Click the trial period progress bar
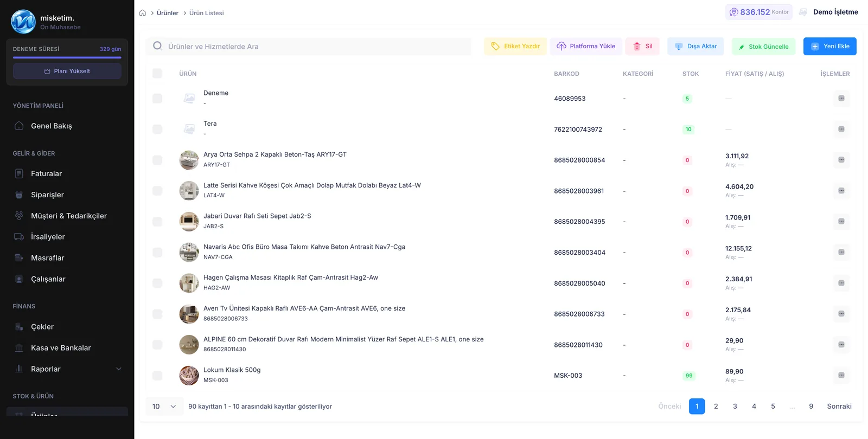 pos(67,56)
